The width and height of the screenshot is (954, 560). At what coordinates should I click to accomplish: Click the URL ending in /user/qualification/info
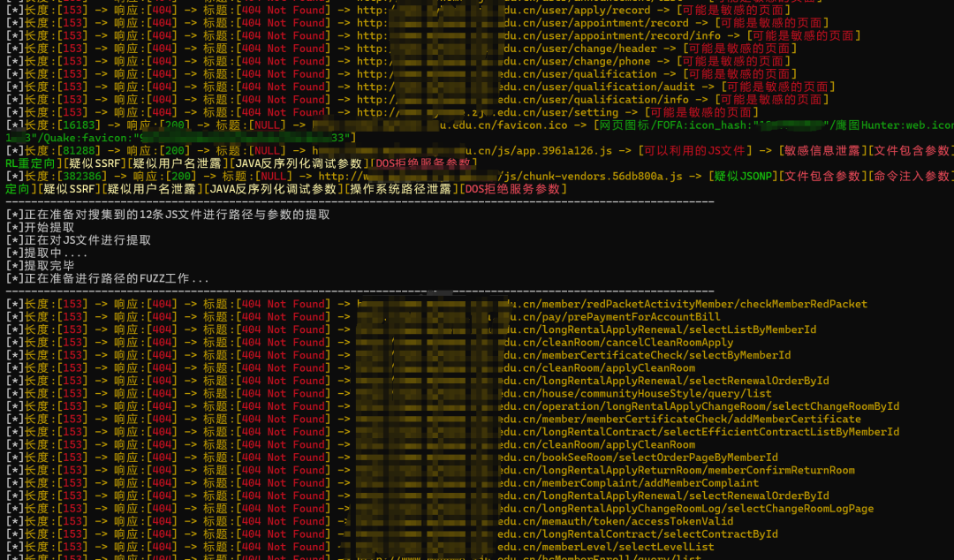(523, 99)
